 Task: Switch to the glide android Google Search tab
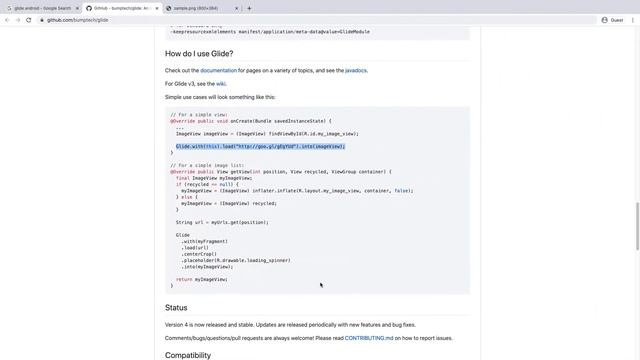(x=42, y=8)
